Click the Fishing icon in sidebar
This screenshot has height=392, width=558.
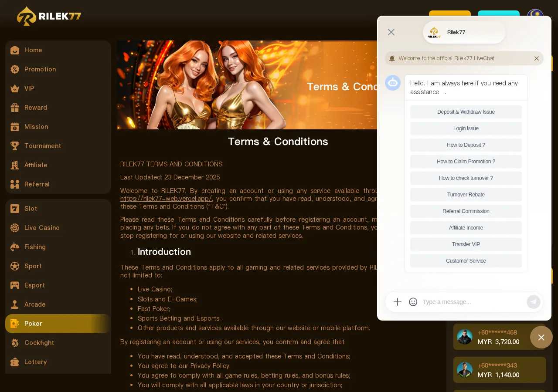(x=15, y=247)
